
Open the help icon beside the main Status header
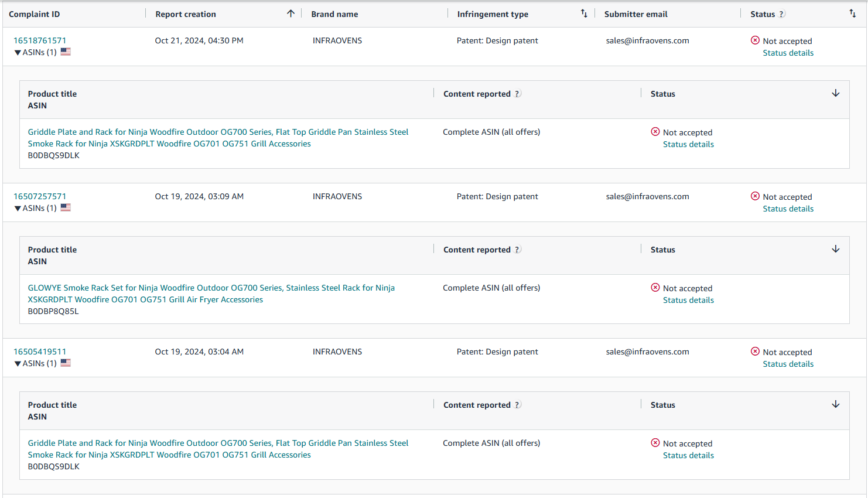pyautogui.click(x=782, y=14)
